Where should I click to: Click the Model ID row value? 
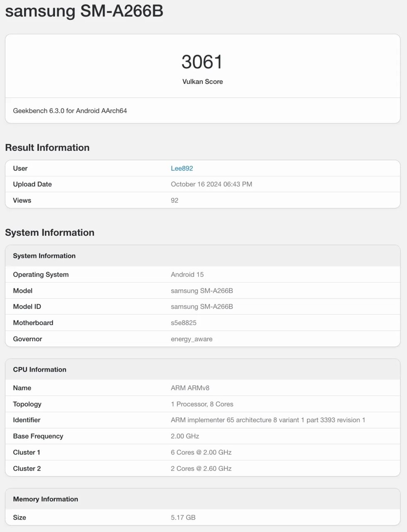(201, 306)
